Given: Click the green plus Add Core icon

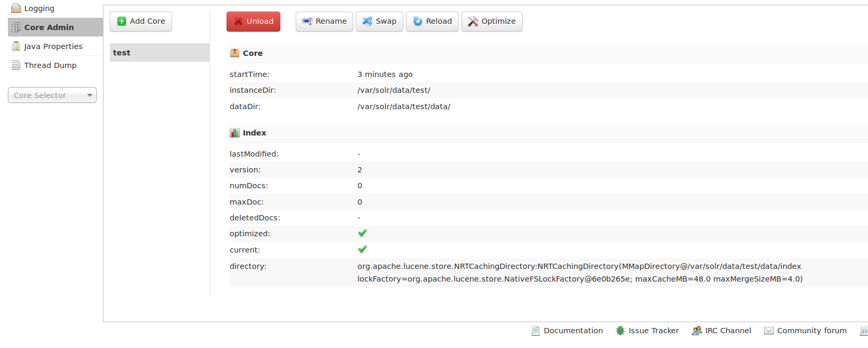Looking at the screenshot, I should pyautogui.click(x=121, y=21).
